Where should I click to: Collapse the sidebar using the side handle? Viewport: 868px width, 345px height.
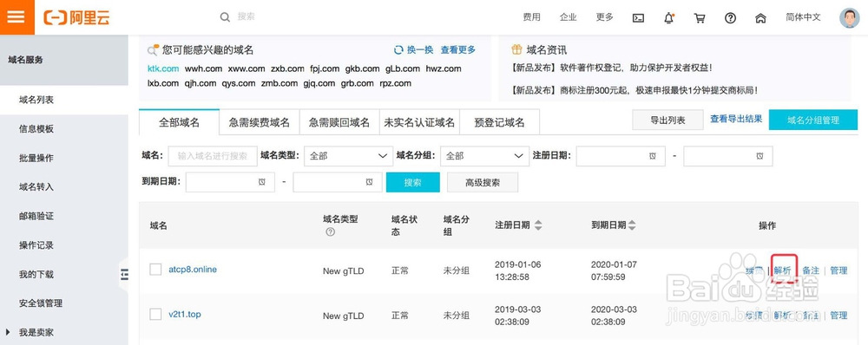(124, 274)
